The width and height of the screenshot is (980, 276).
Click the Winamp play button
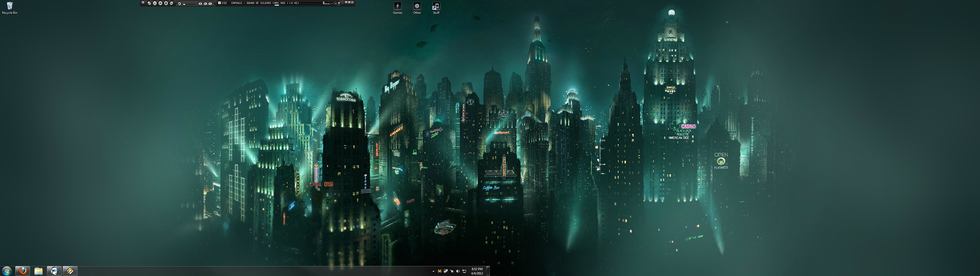(155, 3)
